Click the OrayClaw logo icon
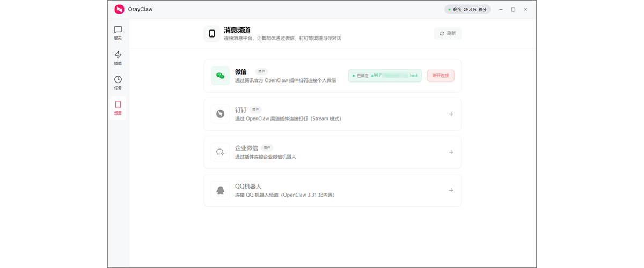 [x=119, y=9]
